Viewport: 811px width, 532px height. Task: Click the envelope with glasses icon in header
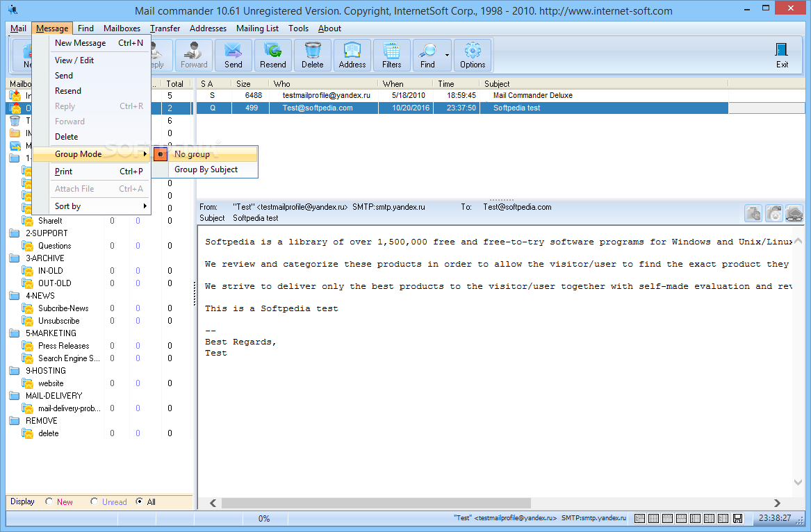pyautogui.click(x=794, y=213)
